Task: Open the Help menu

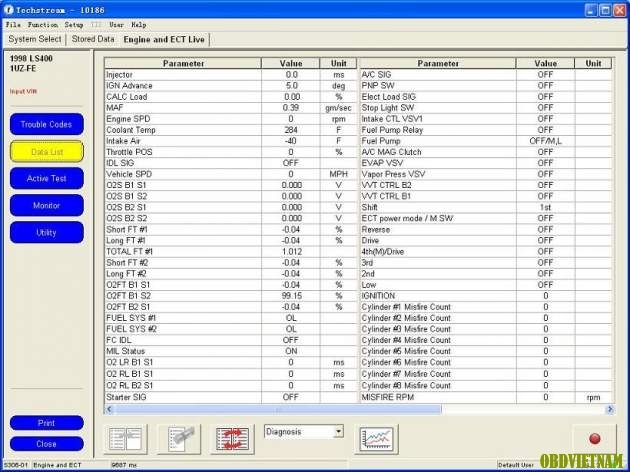Action: click(x=139, y=25)
